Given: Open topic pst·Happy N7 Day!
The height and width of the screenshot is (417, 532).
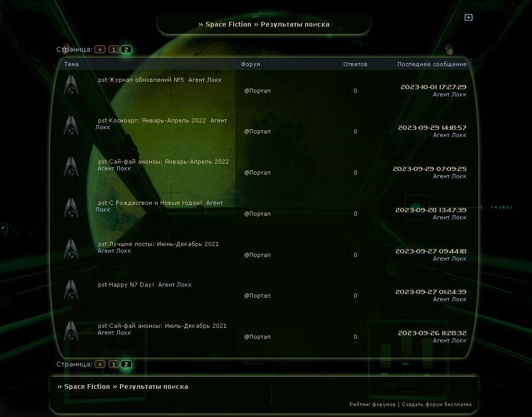Looking at the screenshot, I should [126, 285].
